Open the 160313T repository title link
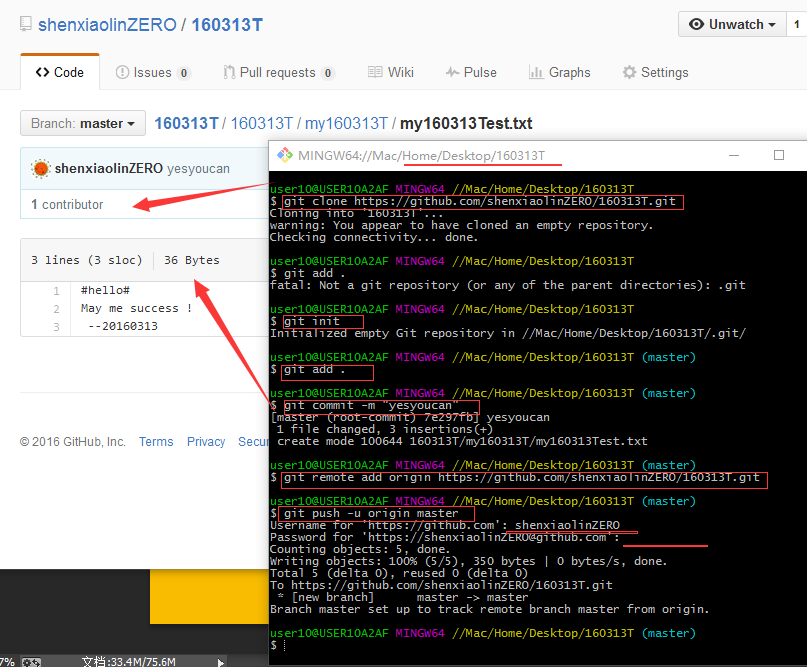Image resolution: width=807 pixels, height=667 pixels. (x=227, y=25)
